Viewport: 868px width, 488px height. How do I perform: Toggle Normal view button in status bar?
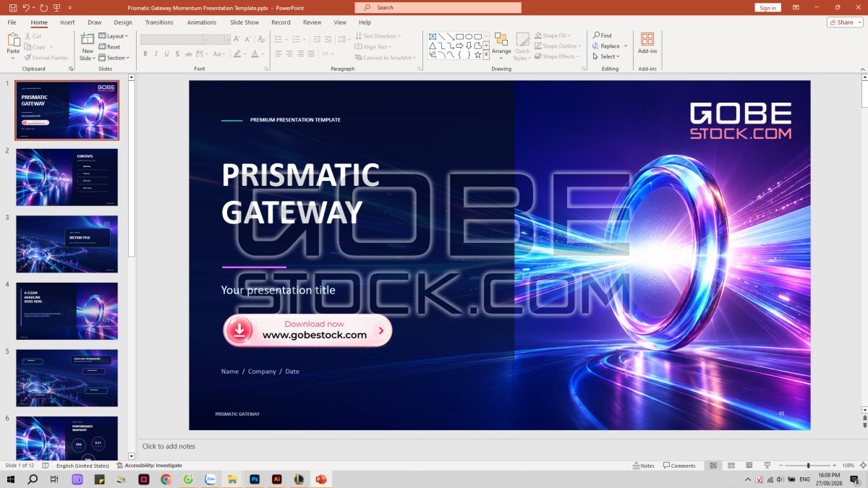(712, 466)
